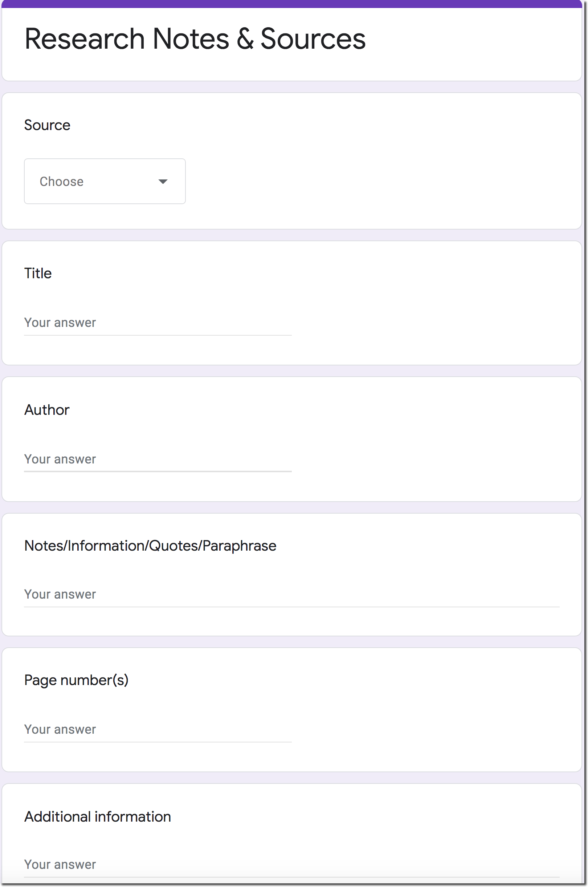Click the Page number(s) question label

pyautogui.click(x=77, y=680)
